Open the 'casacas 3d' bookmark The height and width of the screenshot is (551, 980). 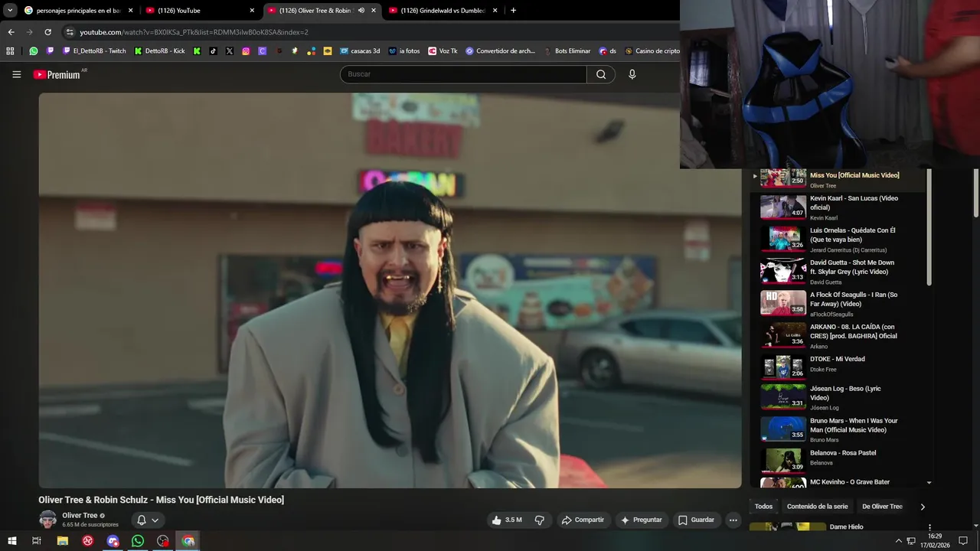point(360,51)
